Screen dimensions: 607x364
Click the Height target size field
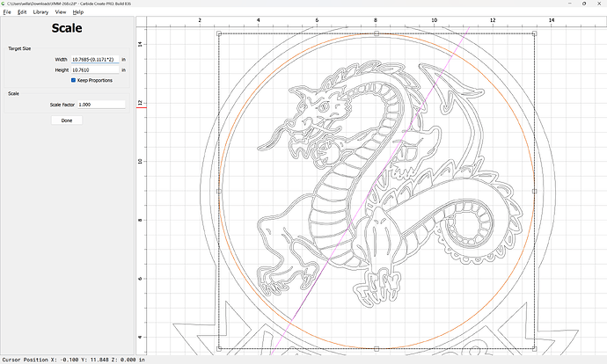(94, 69)
